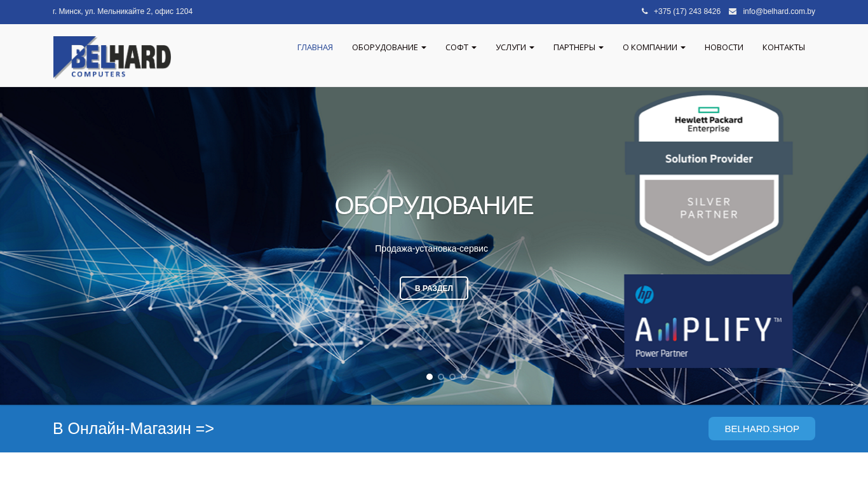Click the phone icon in top bar

(x=644, y=11)
